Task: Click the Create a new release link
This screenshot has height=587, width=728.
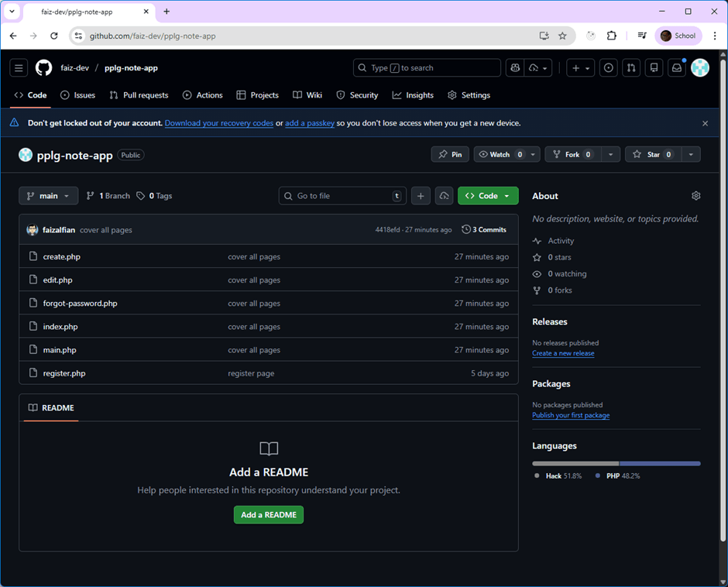Action: coord(563,353)
